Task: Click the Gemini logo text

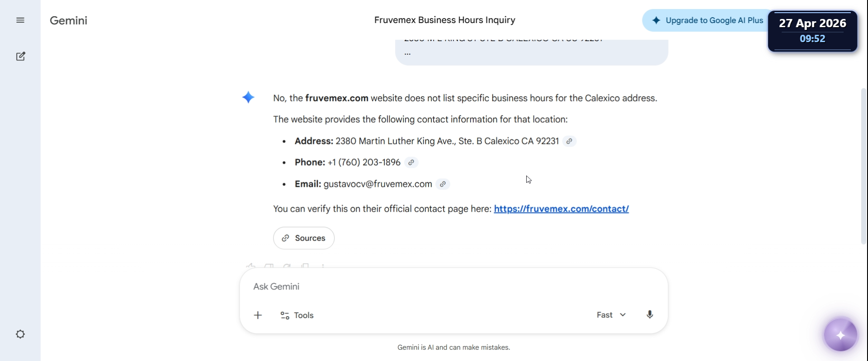Action: (x=69, y=20)
